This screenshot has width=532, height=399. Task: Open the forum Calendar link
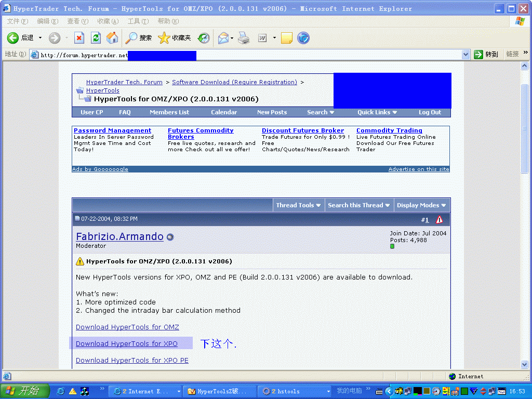click(x=224, y=112)
